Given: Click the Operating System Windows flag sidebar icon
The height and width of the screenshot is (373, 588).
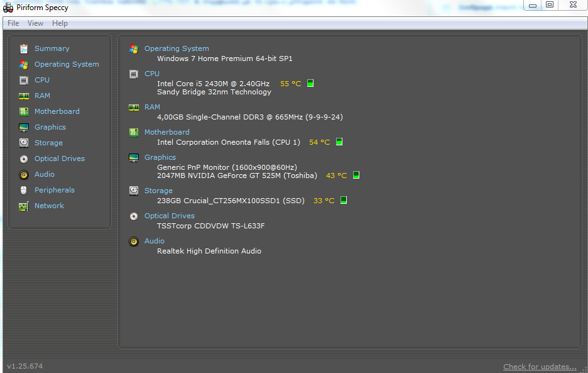Looking at the screenshot, I should 24,65.
